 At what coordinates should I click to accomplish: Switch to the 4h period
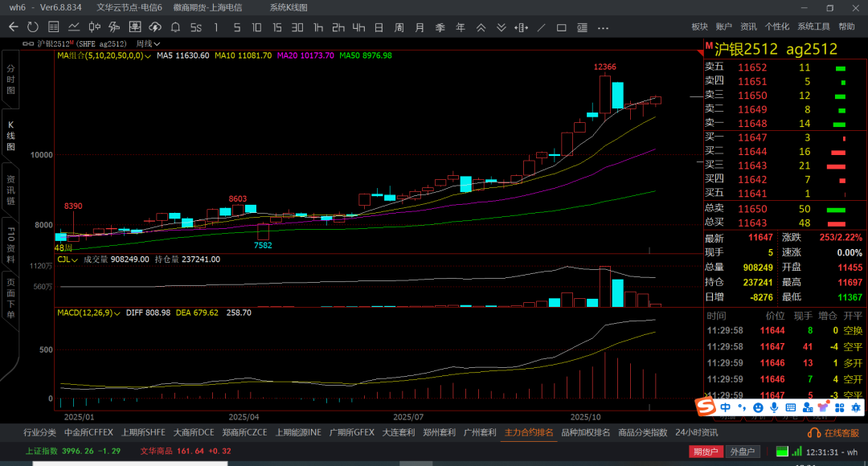[358, 27]
